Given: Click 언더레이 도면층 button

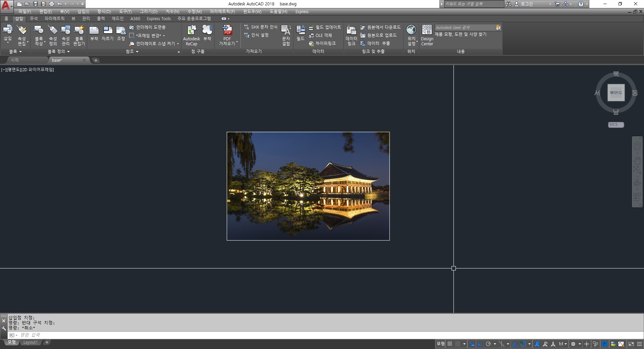Looking at the screenshot, I should tap(148, 28).
